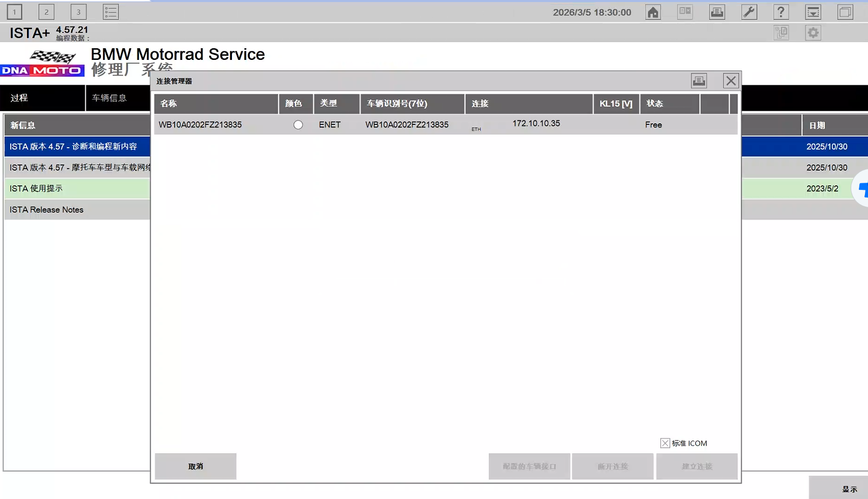This screenshot has width=868, height=499.
Task: Open the wrench settings tool icon
Action: tap(749, 12)
